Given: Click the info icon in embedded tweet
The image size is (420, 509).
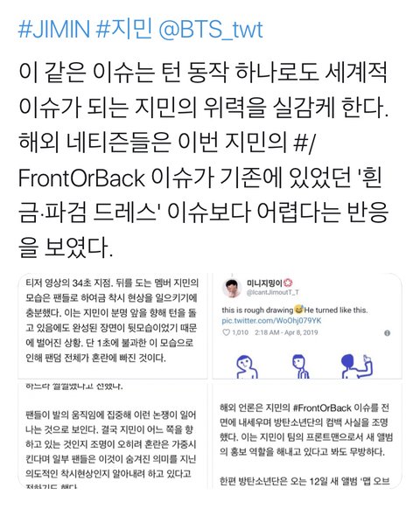Looking at the screenshot, I should (x=387, y=333).
